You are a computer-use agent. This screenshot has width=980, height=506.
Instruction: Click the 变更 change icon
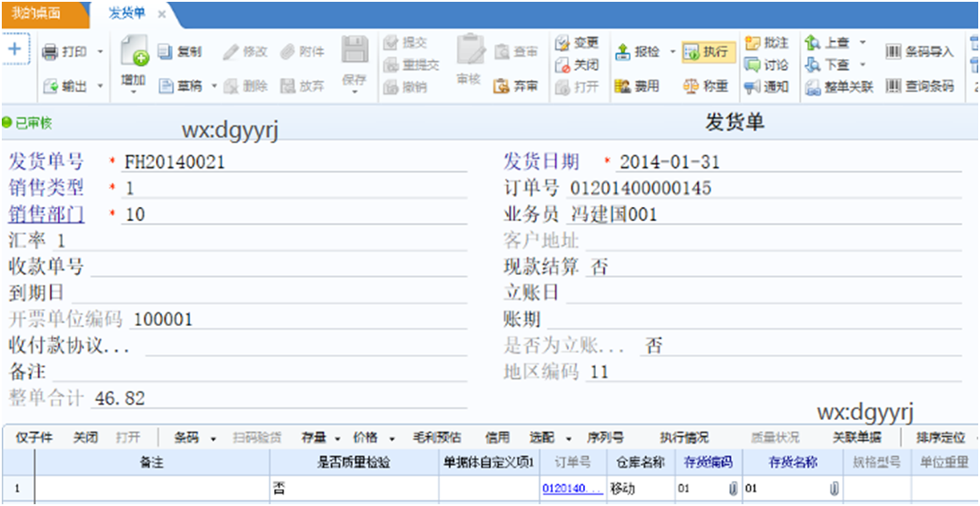[563, 42]
